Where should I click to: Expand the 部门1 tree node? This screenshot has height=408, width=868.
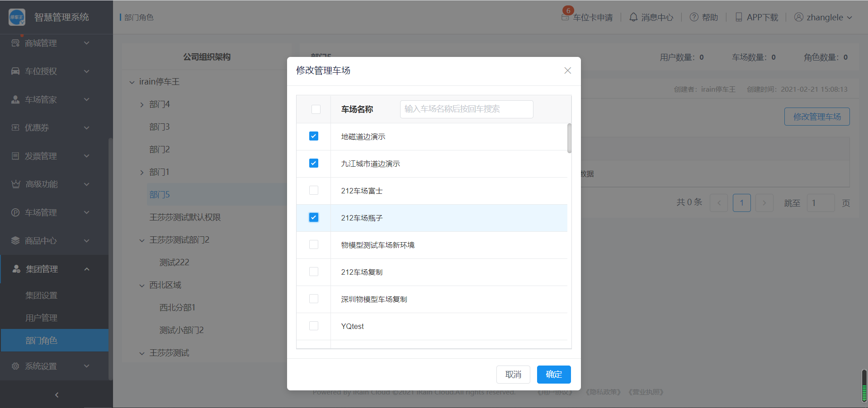[142, 173]
